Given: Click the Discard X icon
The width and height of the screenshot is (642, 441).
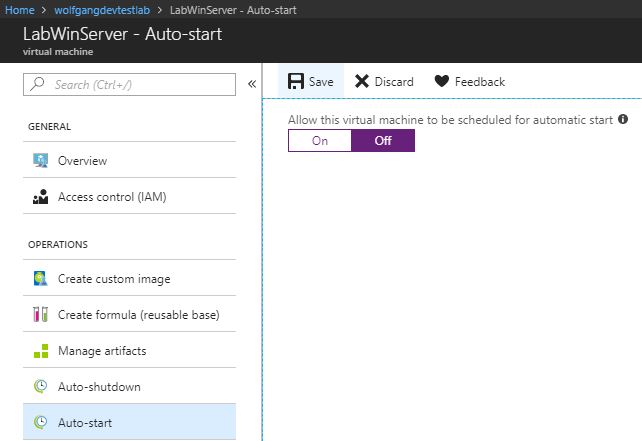Looking at the screenshot, I should coord(362,81).
